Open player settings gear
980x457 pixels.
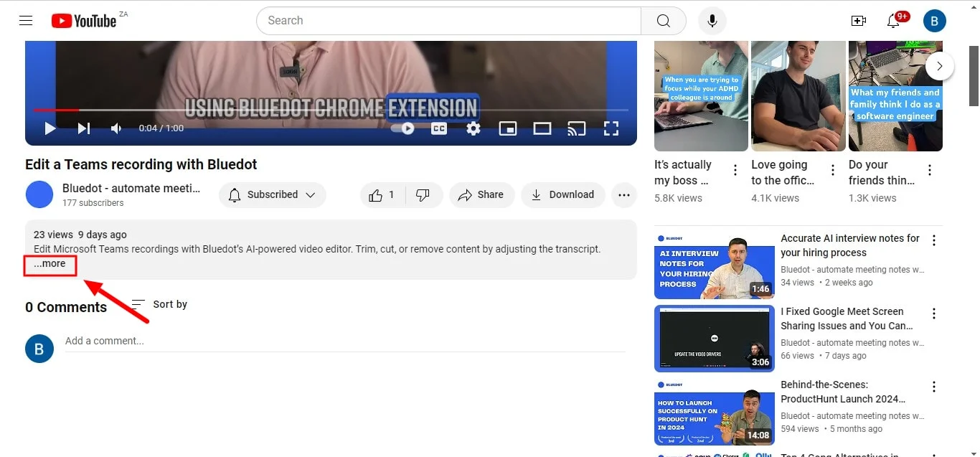tap(473, 128)
